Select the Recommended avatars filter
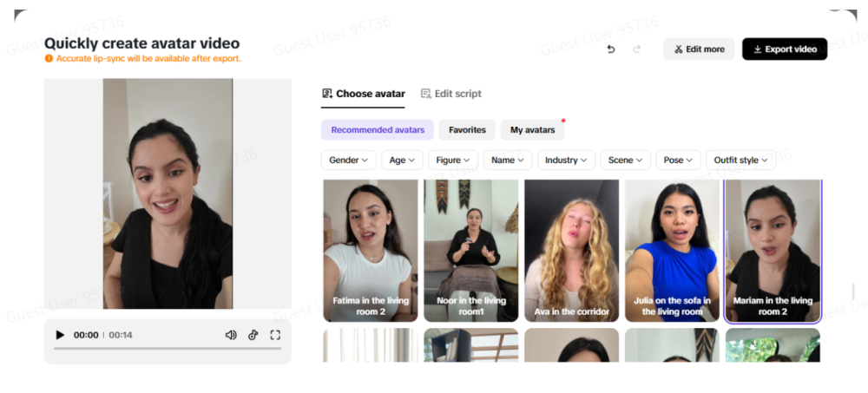 [x=378, y=130]
